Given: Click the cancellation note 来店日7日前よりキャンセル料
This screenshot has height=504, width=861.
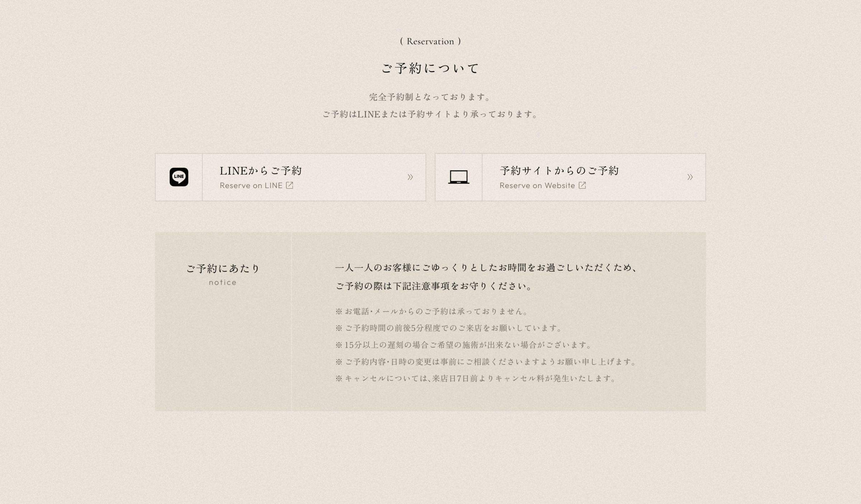Looking at the screenshot, I should point(476,378).
